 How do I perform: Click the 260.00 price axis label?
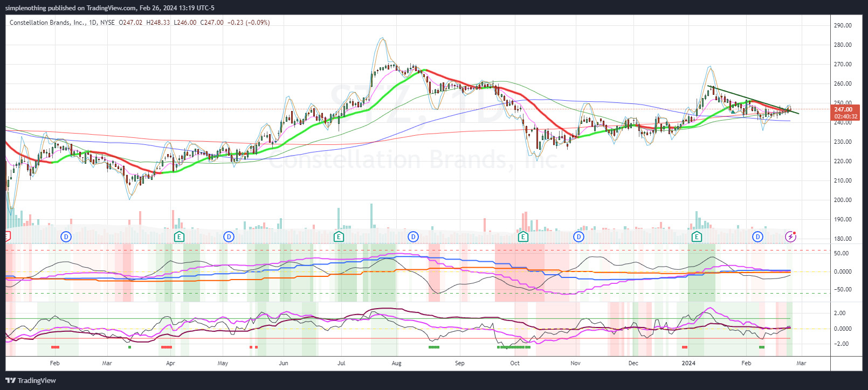pyautogui.click(x=843, y=83)
